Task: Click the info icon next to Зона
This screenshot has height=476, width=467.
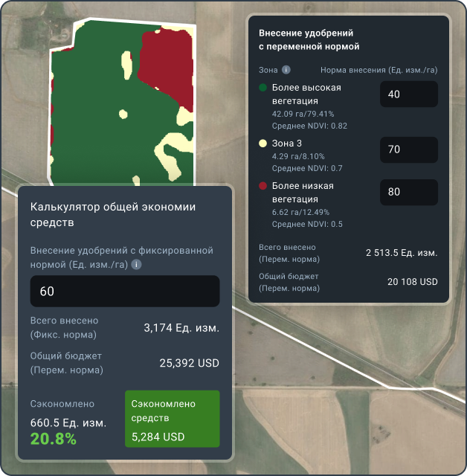Action: click(286, 70)
